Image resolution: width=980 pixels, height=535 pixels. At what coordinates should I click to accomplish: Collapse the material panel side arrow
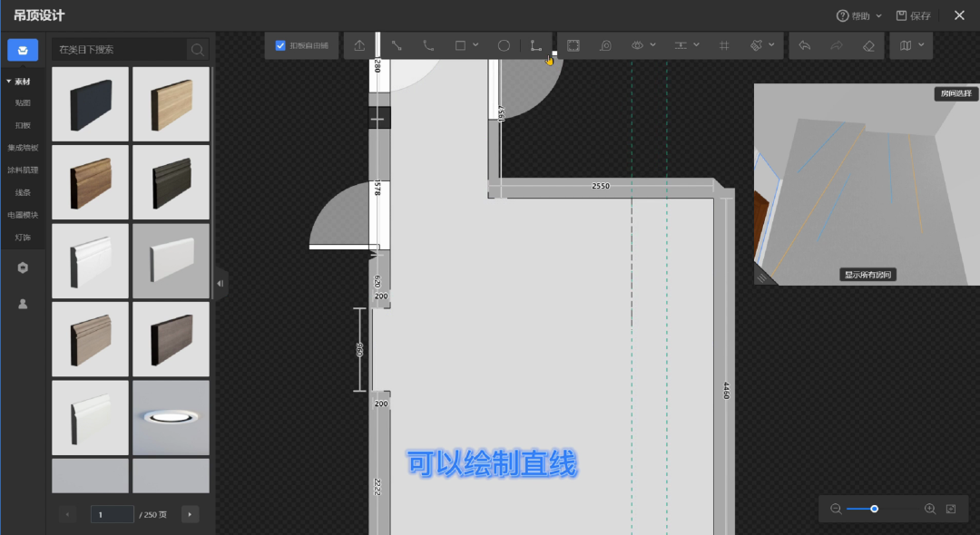pos(220,284)
